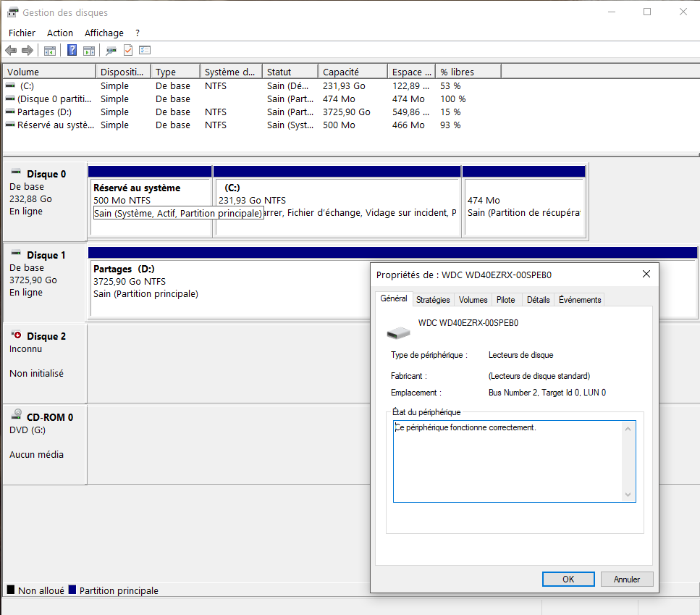Click the drive-with-magnifier toolbar icon
Screen dimensions: 700x615
(111, 51)
